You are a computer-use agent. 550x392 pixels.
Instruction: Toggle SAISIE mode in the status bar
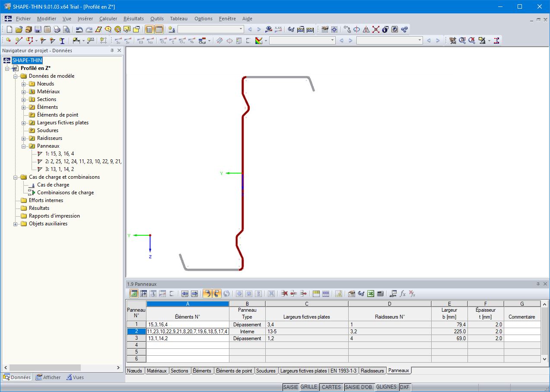click(x=291, y=387)
